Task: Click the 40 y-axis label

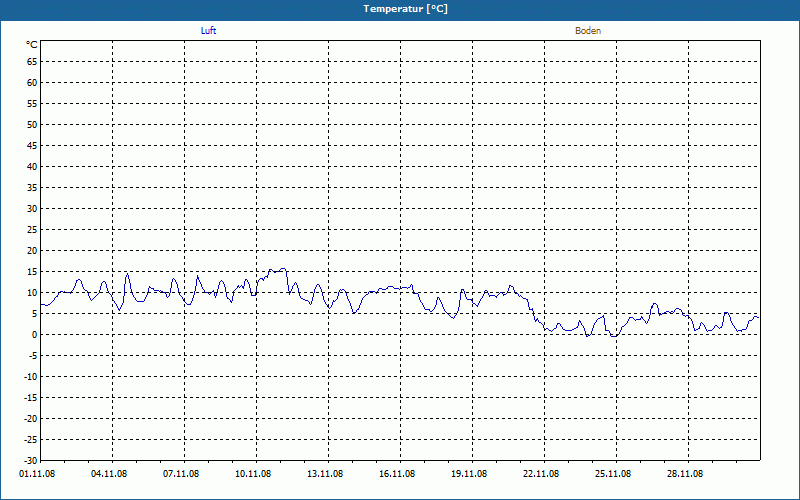Action: pyautogui.click(x=32, y=167)
